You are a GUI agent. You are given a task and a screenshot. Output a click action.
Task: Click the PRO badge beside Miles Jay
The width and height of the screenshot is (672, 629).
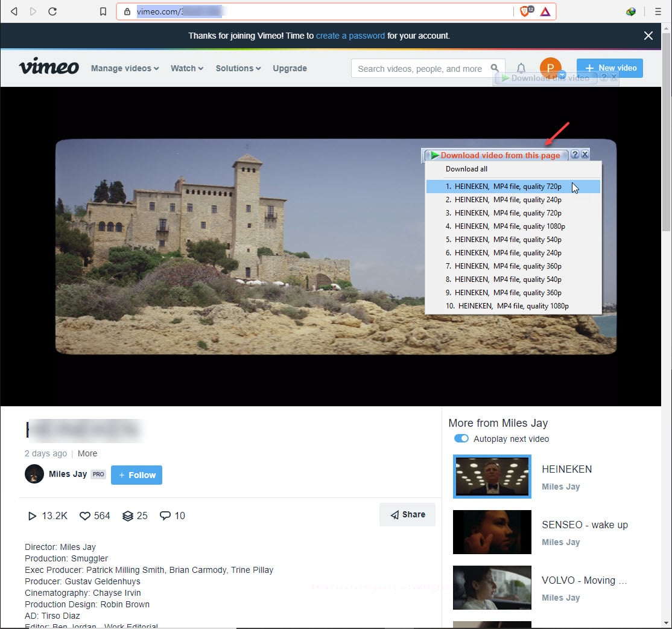(x=98, y=474)
